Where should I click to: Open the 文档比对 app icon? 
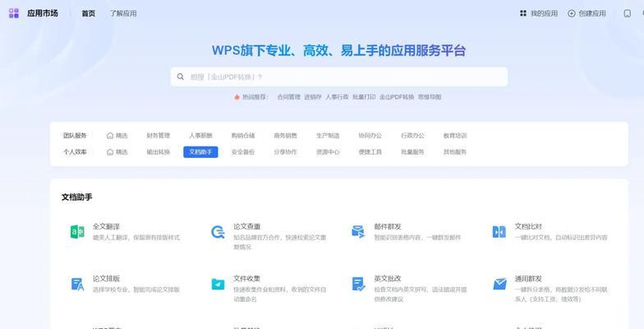[x=499, y=232]
